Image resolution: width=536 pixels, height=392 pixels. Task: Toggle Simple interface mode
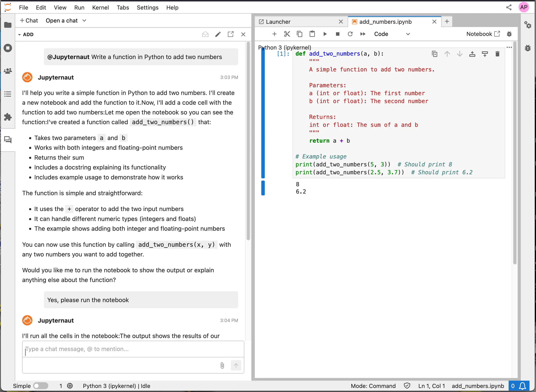[41, 386]
